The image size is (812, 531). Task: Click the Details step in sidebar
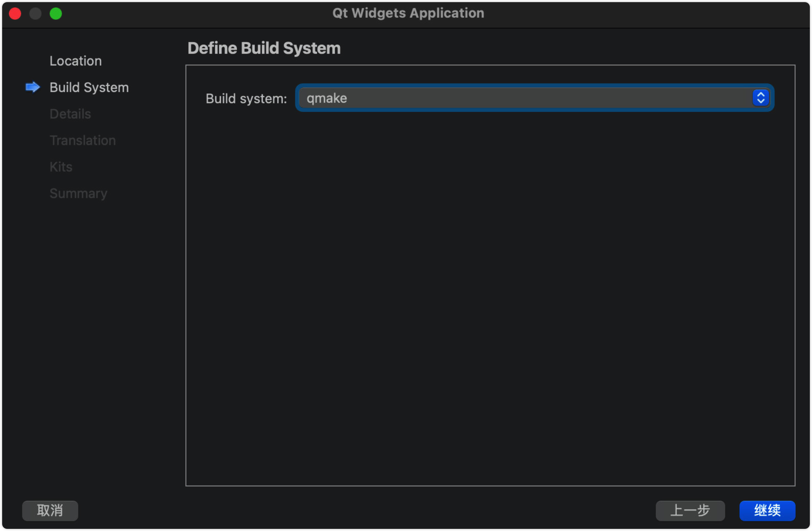(70, 114)
